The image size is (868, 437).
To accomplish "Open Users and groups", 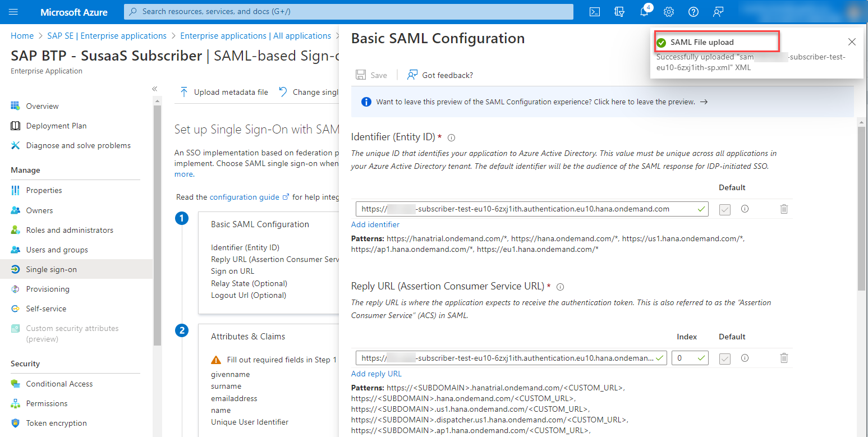I will click(57, 250).
